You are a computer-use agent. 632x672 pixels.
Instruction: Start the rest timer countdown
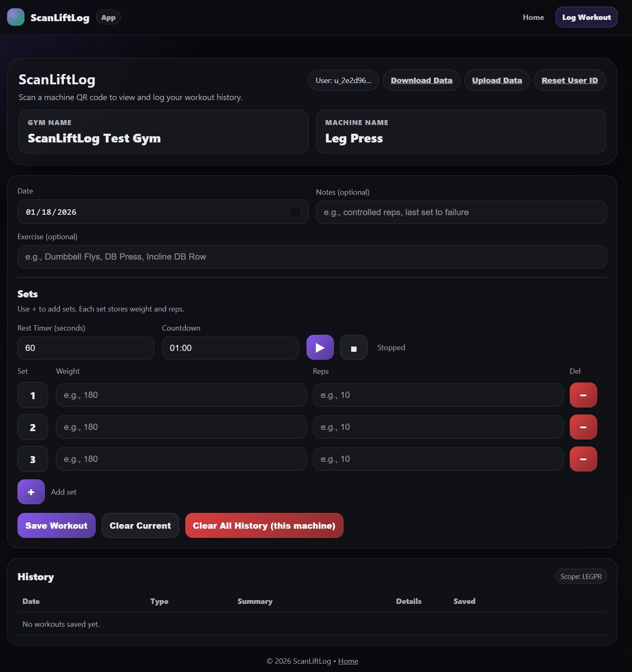pyautogui.click(x=320, y=347)
